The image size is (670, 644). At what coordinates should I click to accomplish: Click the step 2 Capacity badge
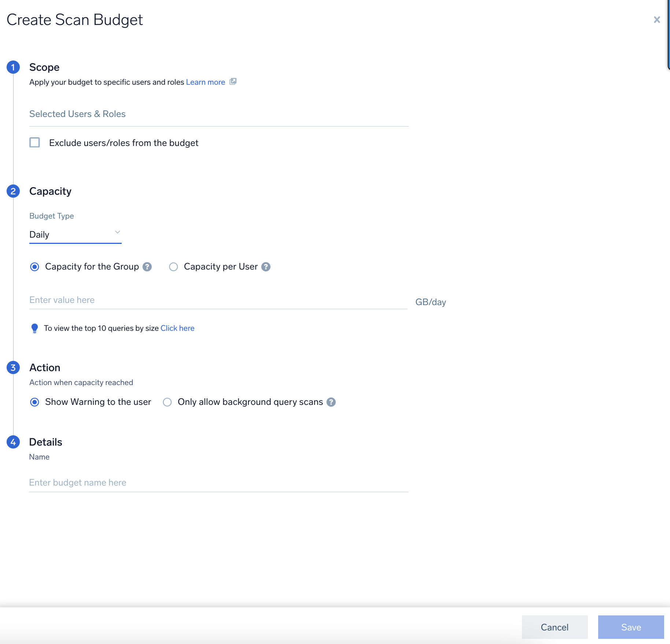13,191
